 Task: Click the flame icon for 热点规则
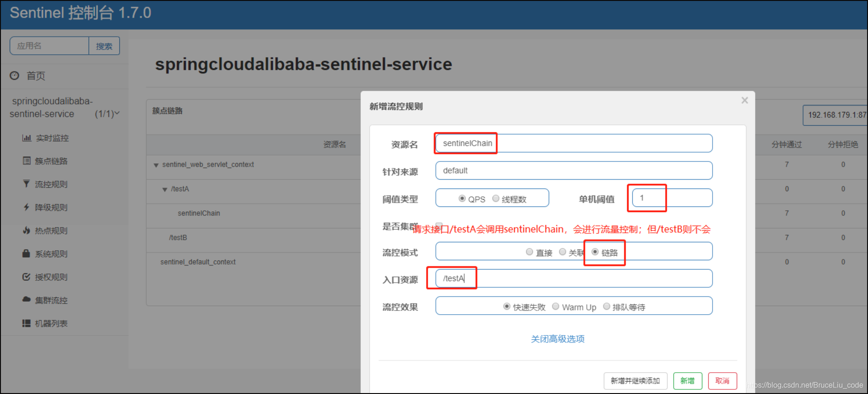26,230
